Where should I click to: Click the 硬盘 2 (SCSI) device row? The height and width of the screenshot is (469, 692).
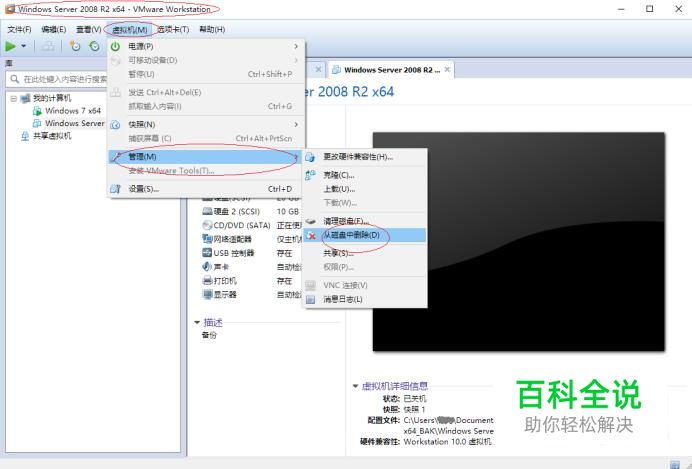click(251, 212)
